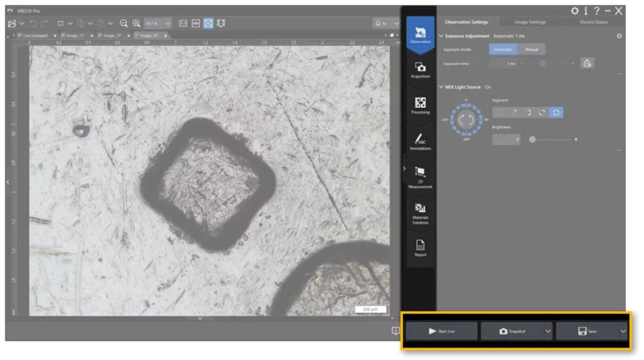Open application settings gear in title bar
The height and width of the screenshot is (360, 644).
[x=575, y=11]
